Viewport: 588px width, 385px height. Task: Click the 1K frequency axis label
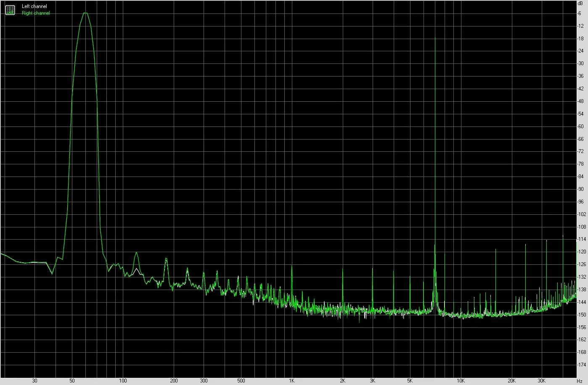[291, 381]
